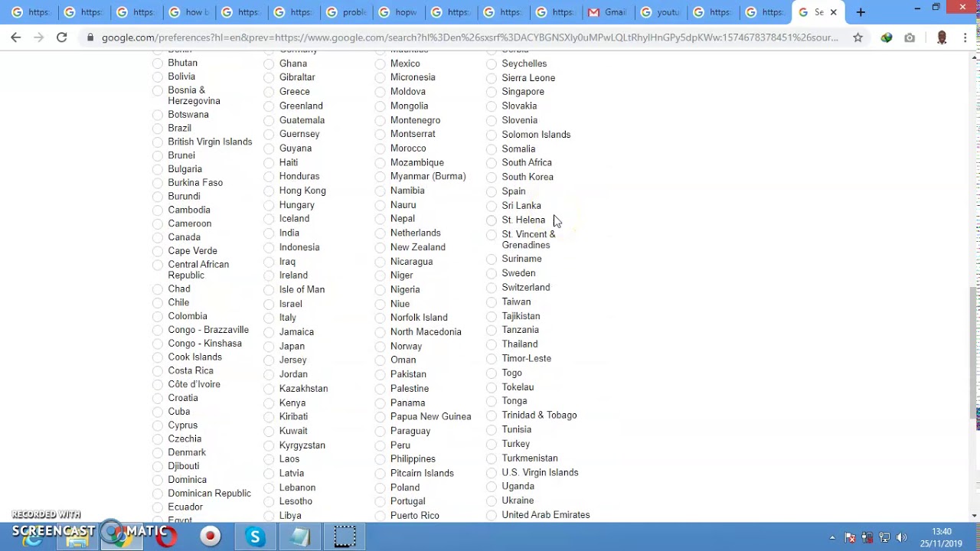The image size is (980, 551).
Task: Launch Skype from the taskbar
Action: point(255,536)
